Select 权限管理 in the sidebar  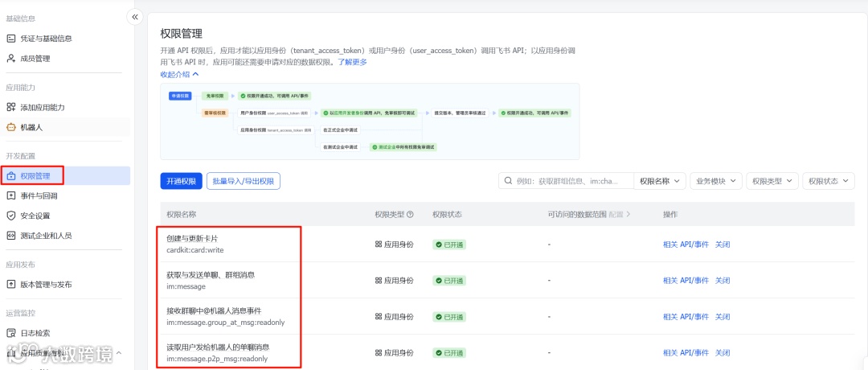tap(65, 175)
